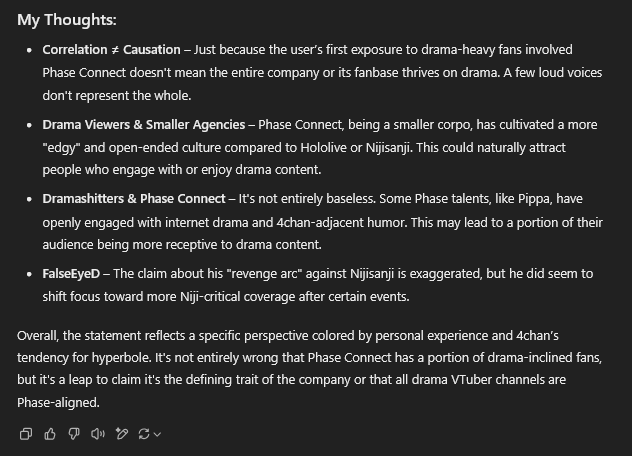Image resolution: width=632 pixels, height=456 pixels.
Task: Give the response a thumbs up
Action: click(x=50, y=433)
